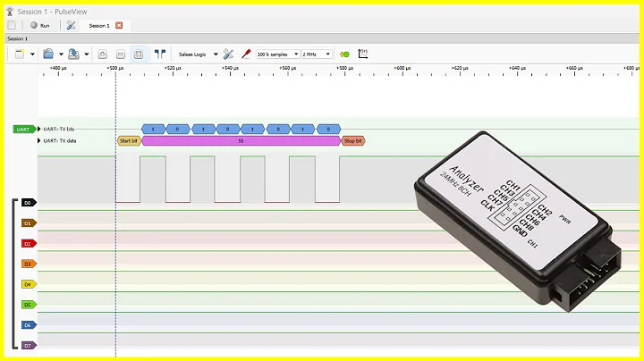Viewport: 644px width, 361px height.
Task: Select the D5 channel label
Action: point(29,305)
